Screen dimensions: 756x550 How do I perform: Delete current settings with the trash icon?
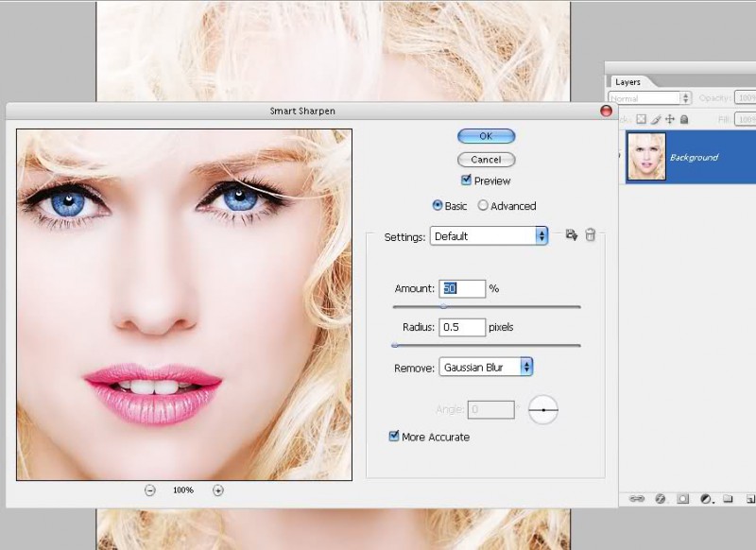591,235
